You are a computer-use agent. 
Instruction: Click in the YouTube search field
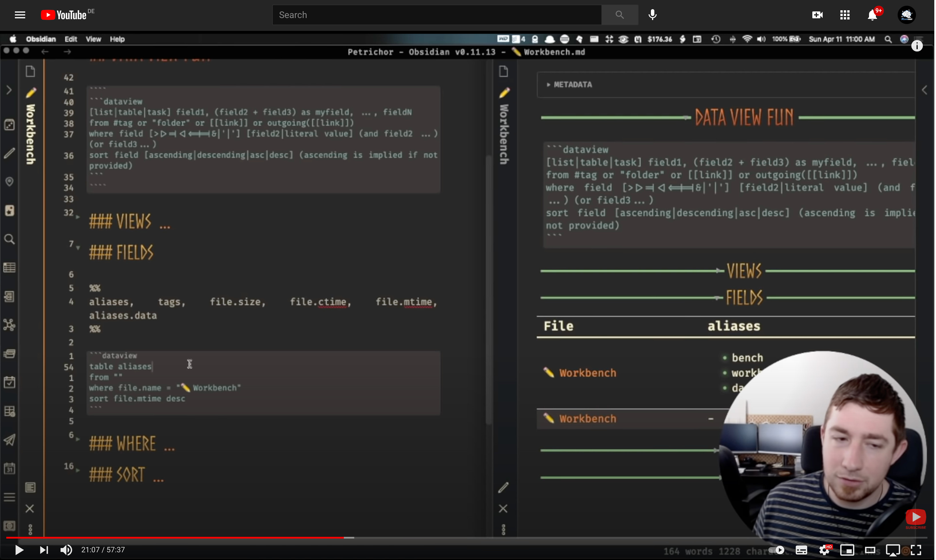pyautogui.click(x=437, y=15)
